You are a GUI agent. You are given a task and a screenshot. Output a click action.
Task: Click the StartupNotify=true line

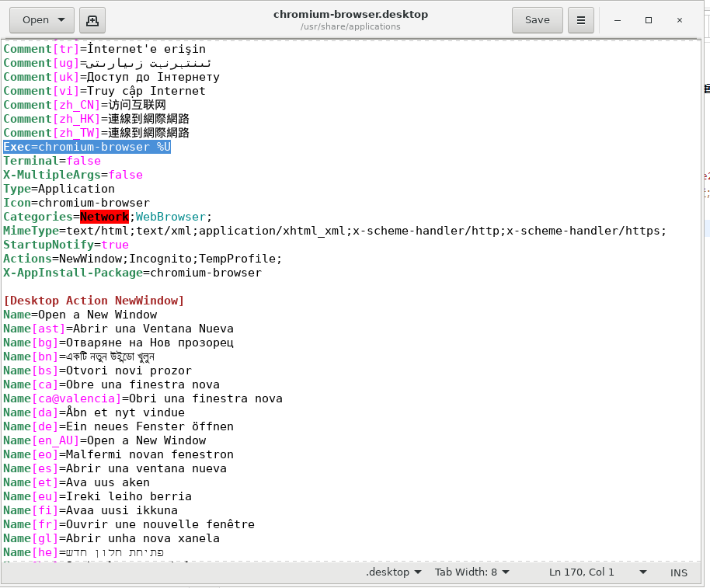point(66,245)
